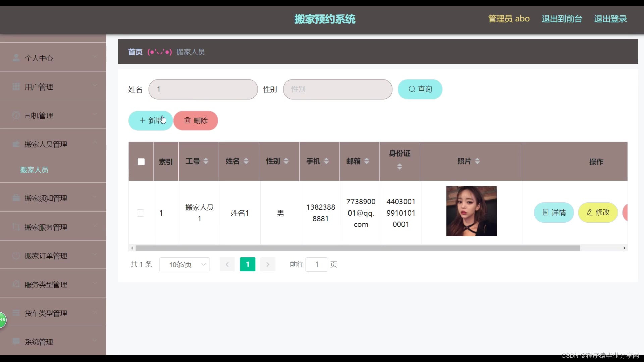The height and width of the screenshot is (362, 644).
Task: Click the 服务类型管理 bell icon in sidebar
Action: pyautogui.click(x=16, y=284)
